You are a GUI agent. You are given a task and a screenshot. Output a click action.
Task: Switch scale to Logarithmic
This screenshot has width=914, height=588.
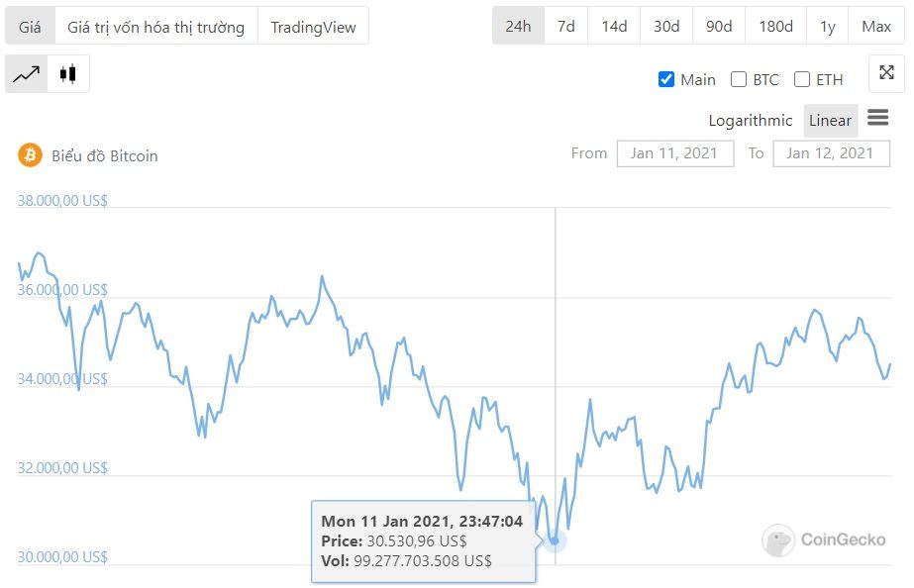(751, 121)
